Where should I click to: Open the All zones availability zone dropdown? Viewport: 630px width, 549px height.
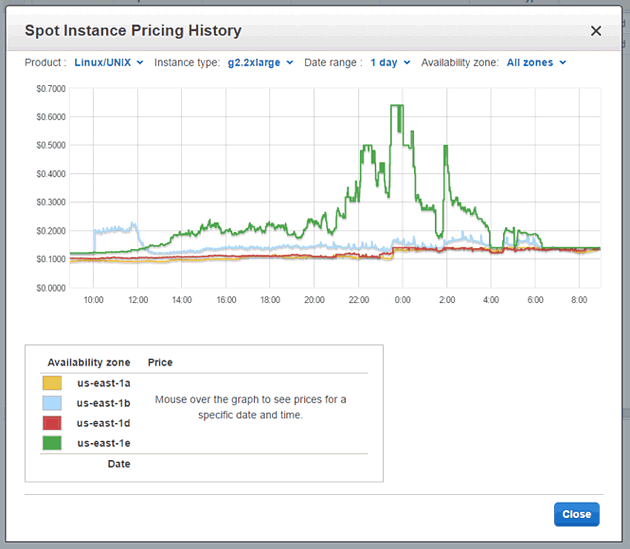pyautogui.click(x=536, y=63)
